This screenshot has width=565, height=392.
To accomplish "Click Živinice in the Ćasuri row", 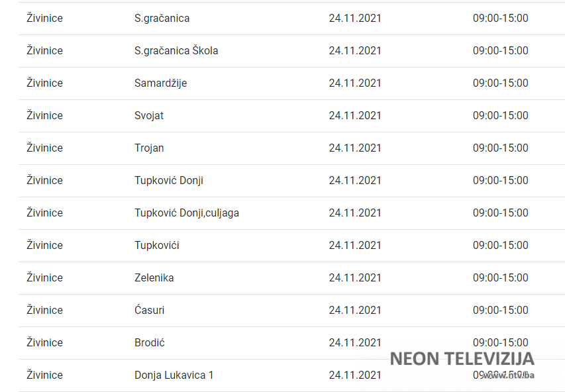I will [x=44, y=311].
